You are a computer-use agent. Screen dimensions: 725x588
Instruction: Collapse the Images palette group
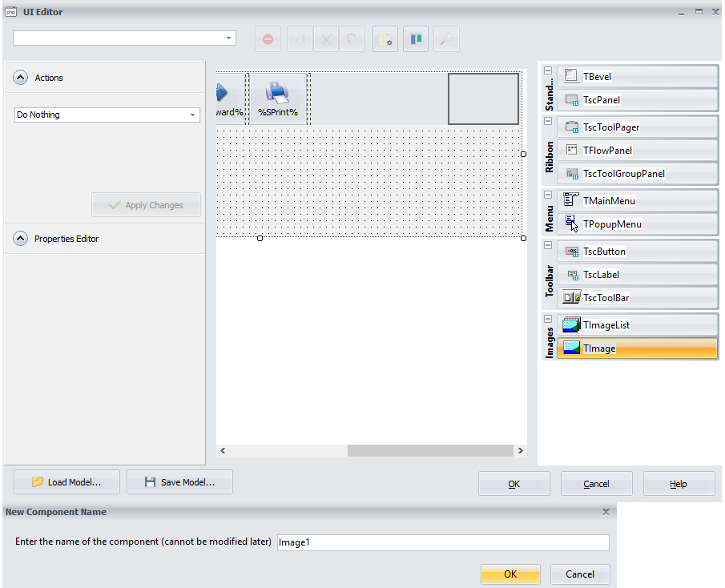click(x=548, y=320)
